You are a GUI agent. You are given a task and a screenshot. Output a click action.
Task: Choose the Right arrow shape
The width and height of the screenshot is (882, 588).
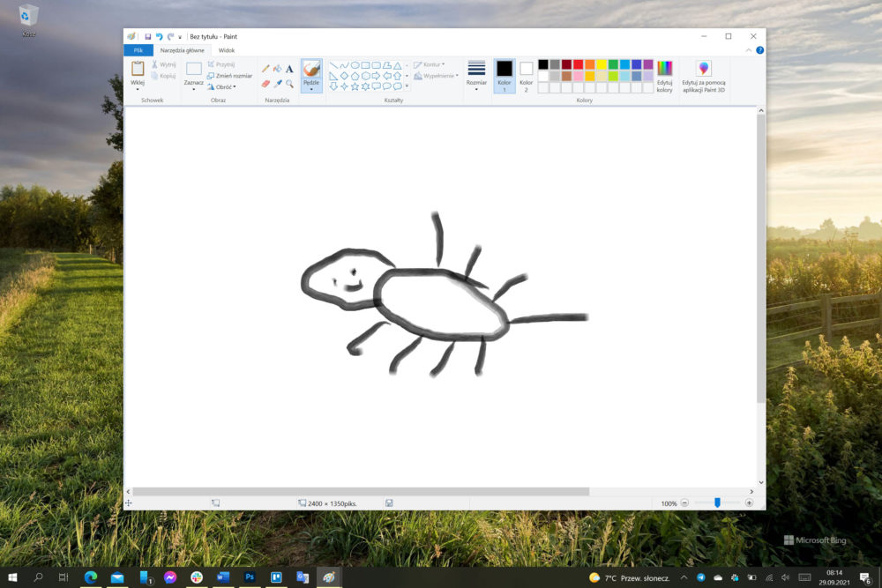point(377,76)
